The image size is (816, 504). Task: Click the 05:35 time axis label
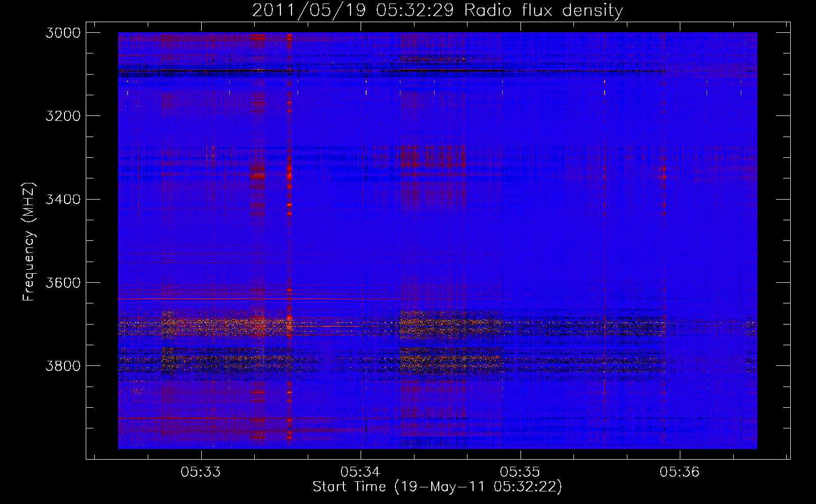coord(520,472)
